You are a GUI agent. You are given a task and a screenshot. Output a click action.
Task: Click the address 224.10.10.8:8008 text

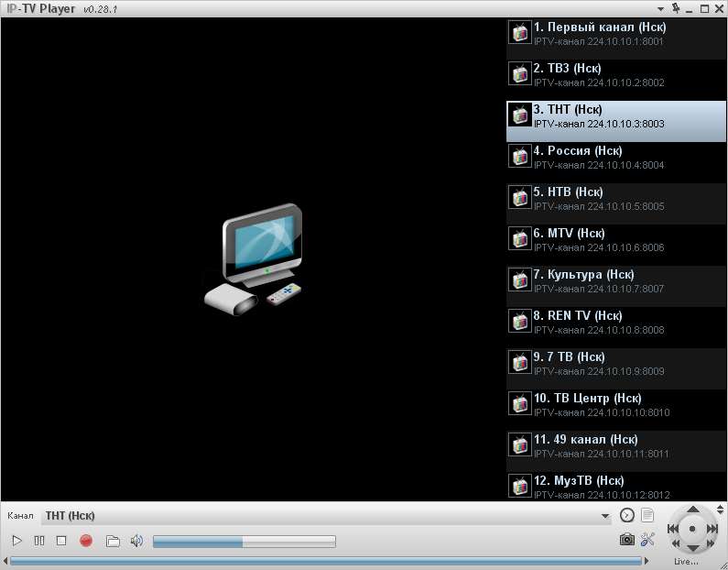pos(625,330)
